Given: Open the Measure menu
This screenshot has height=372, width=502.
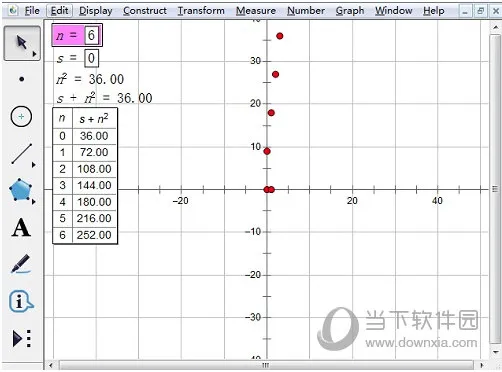Looking at the screenshot, I should point(256,11).
